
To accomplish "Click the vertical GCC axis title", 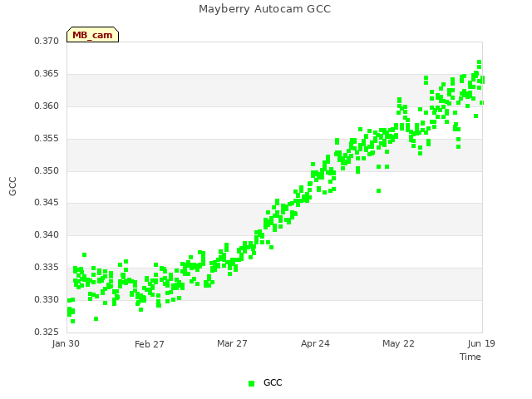I will coord(12,186).
